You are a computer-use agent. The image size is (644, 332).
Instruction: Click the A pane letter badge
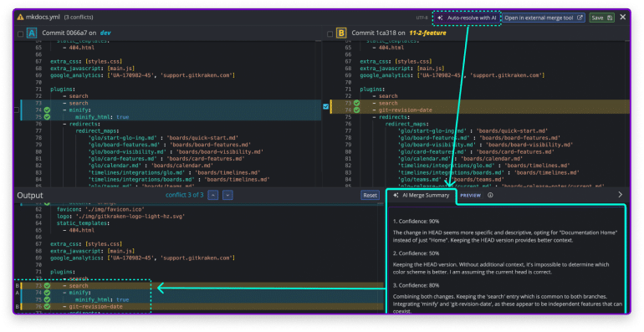(x=32, y=33)
